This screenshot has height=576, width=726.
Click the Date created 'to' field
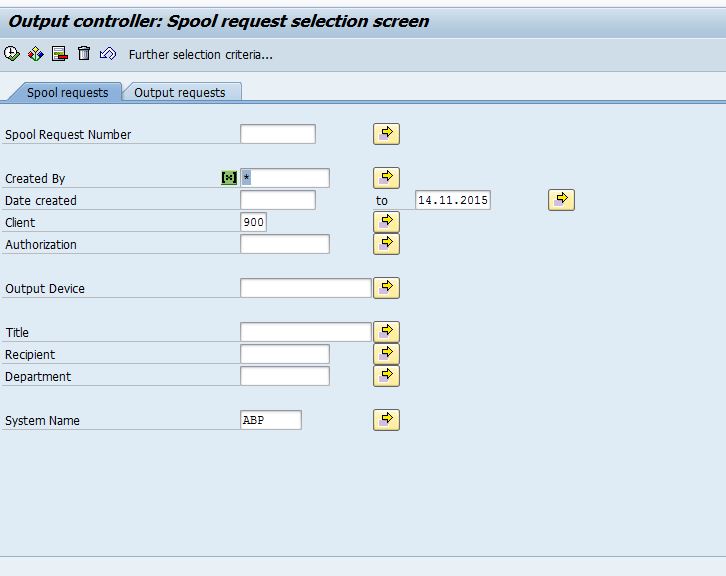(x=452, y=200)
